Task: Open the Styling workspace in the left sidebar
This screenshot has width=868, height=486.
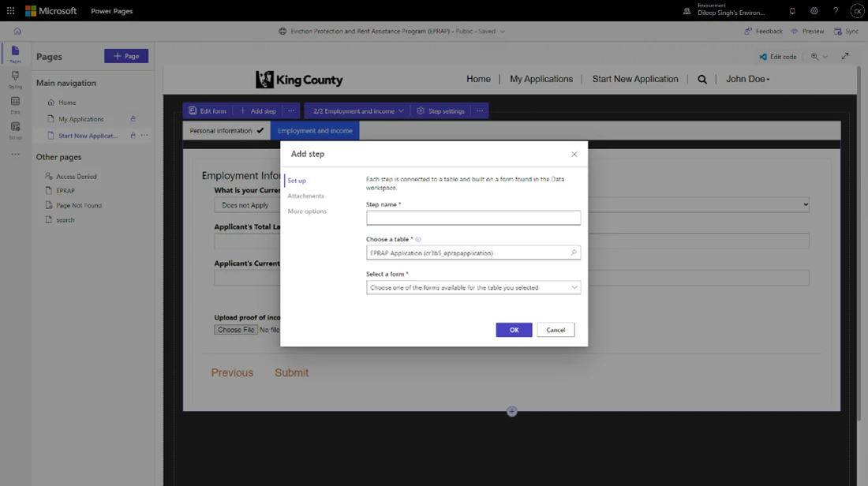Action: [x=14, y=76]
